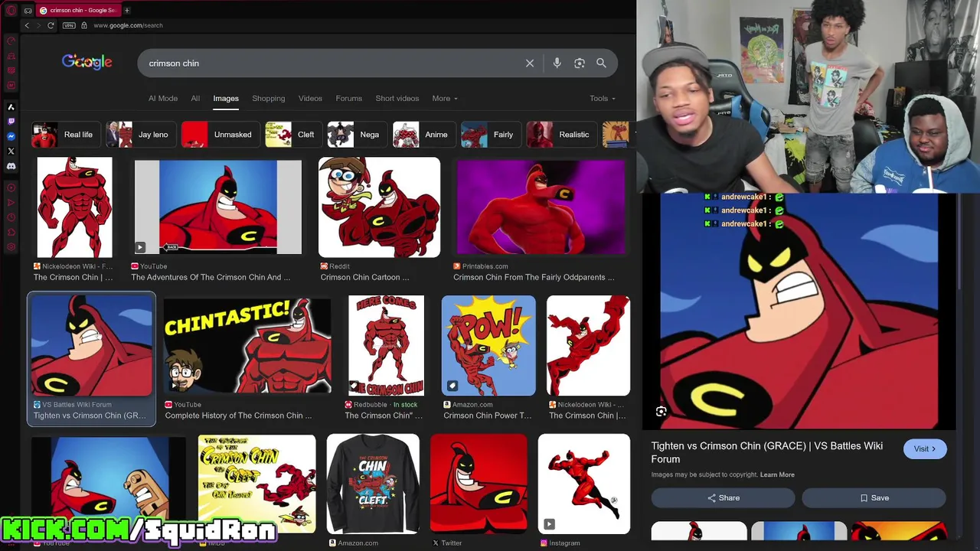The width and height of the screenshot is (980, 551).
Task: Open Amazon POW Crimson Chin image
Action: [488, 345]
